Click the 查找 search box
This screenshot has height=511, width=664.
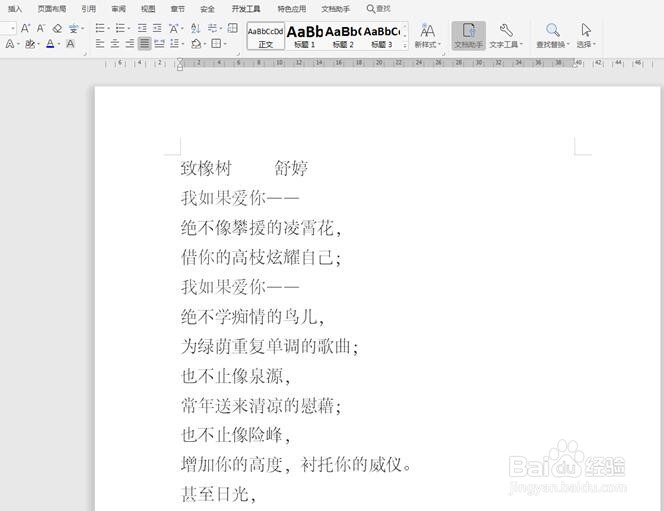[379, 9]
